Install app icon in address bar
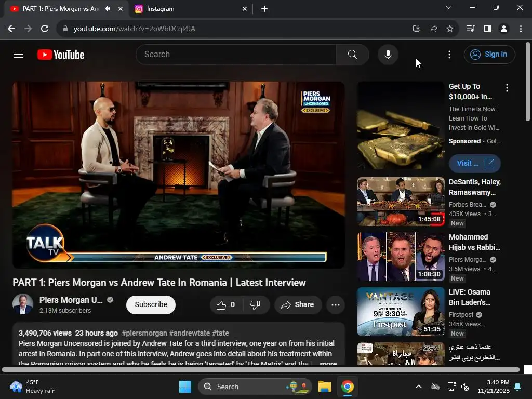Screen dimensions: 532x399 [416, 29]
